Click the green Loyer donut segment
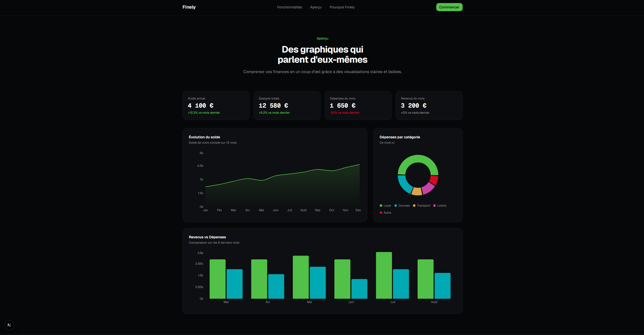The height and width of the screenshot is (335, 644). coord(418,159)
